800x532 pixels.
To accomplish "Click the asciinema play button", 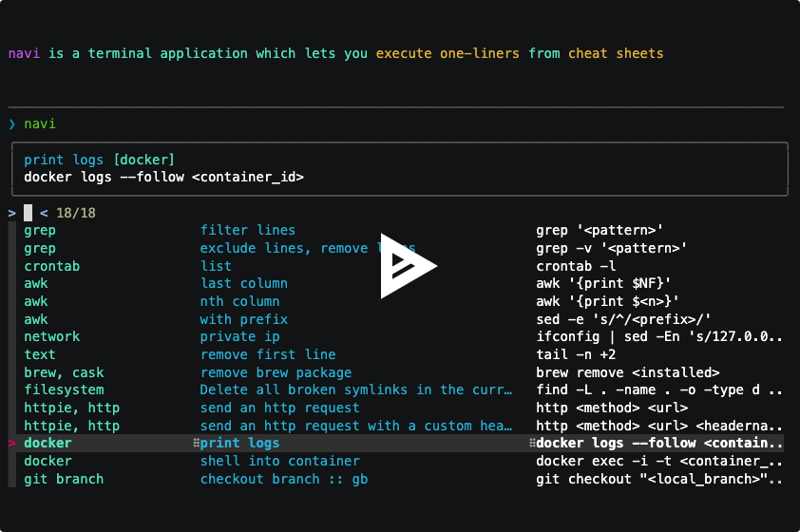I will (x=406, y=266).
